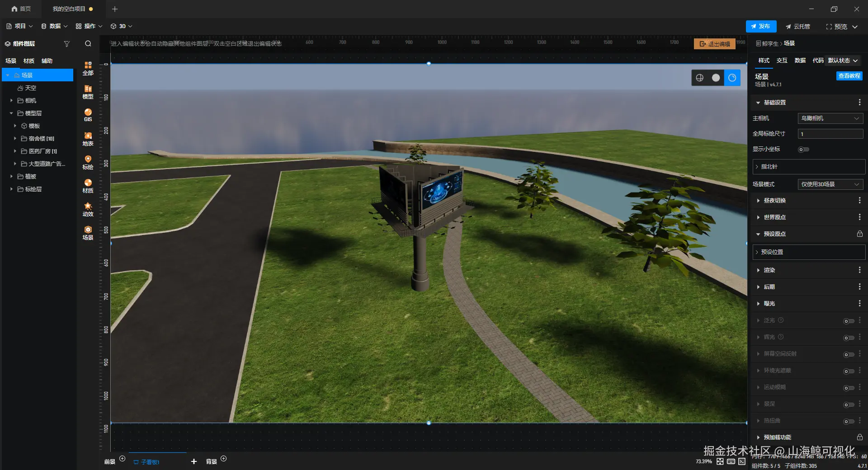Add a new sub-board with the plus icon
This screenshot has width=868, height=470.
coord(194,461)
